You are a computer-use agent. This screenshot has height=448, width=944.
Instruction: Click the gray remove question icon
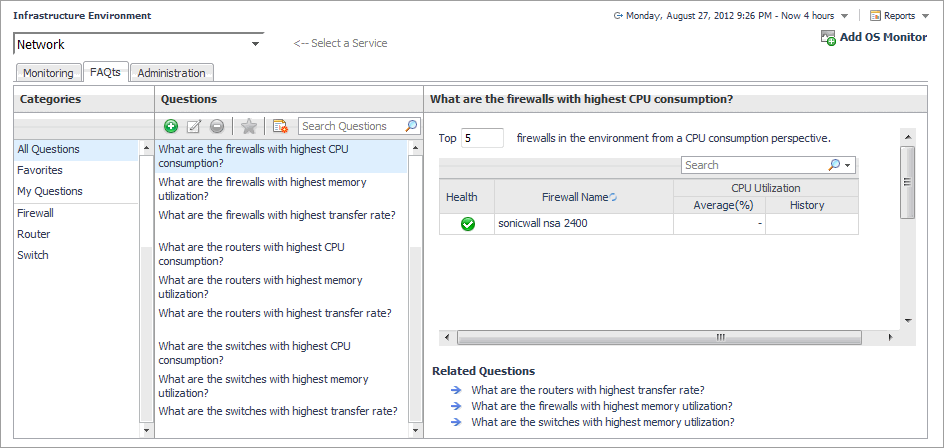(216, 126)
